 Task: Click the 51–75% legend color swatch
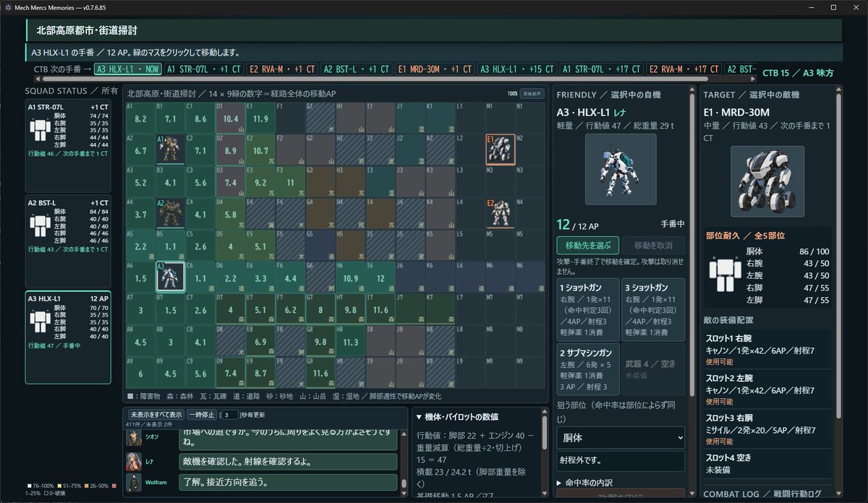61,486
